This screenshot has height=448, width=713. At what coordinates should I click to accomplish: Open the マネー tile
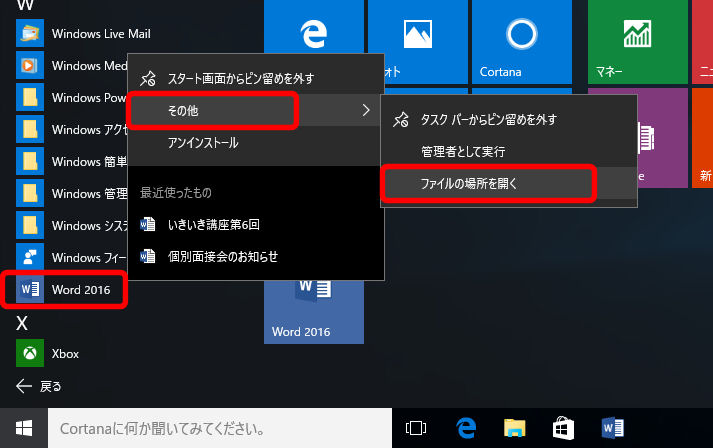638,42
